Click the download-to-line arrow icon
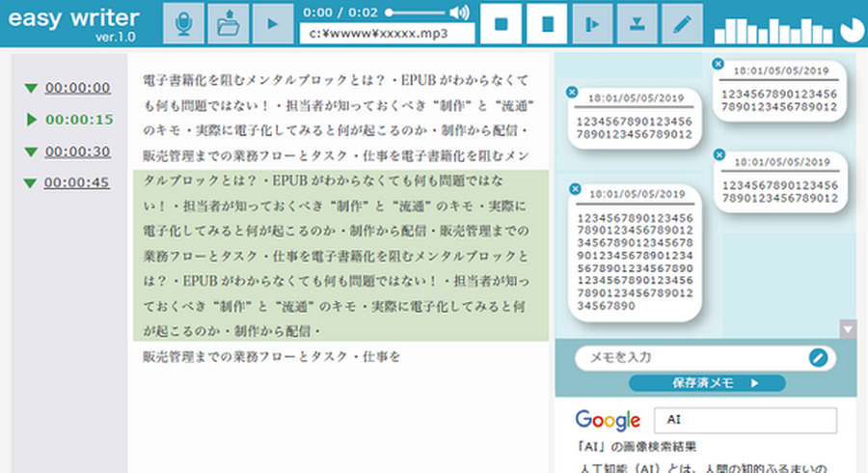The width and height of the screenshot is (868, 473). (x=637, y=23)
